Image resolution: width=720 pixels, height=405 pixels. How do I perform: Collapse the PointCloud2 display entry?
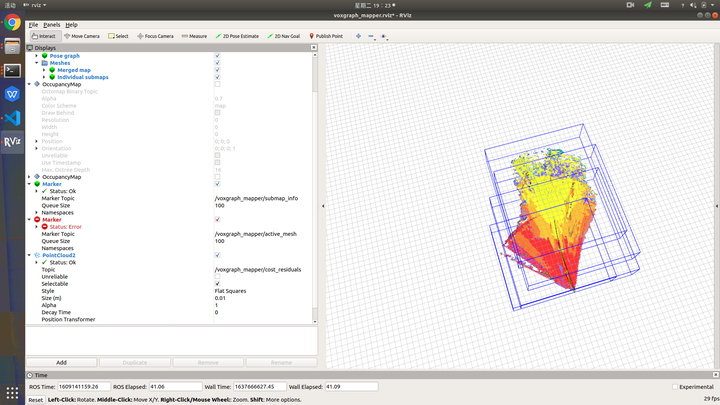point(29,255)
